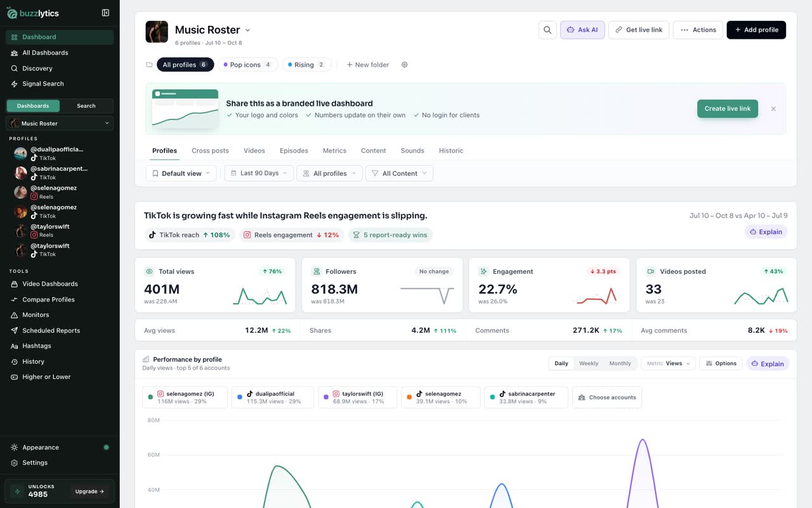Image resolution: width=812 pixels, height=508 pixels.
Task: Switch sidebar toggle to Search
Action: [x=86, y=106]
